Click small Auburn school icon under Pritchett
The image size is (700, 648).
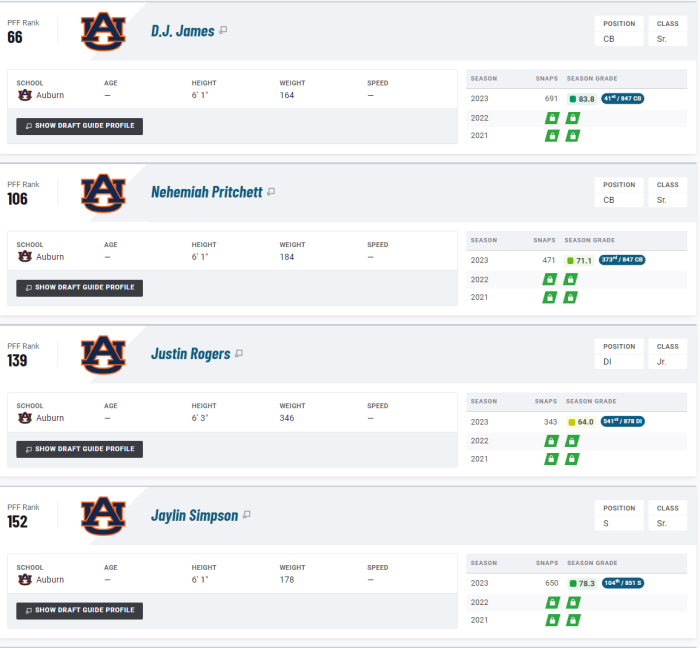tap(25, 257)
